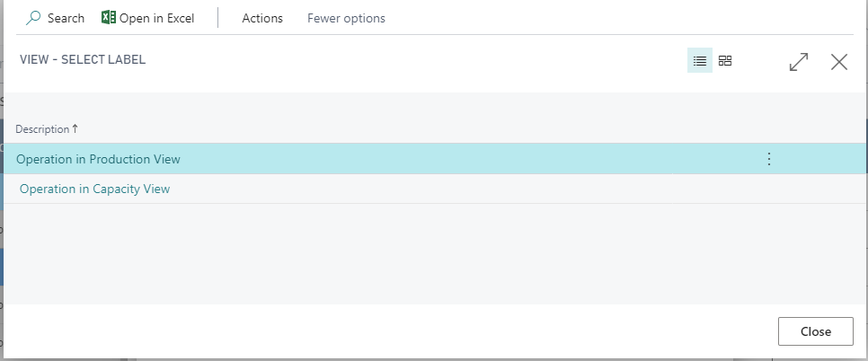Select the Capacity View row area
Screen dimensions: 868x361
tap(435, 189)
